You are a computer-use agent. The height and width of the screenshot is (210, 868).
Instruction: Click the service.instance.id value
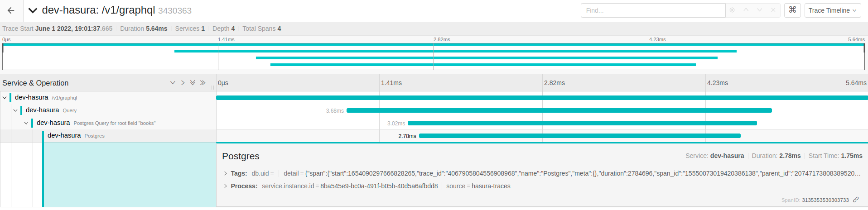(x=379, y=186)
